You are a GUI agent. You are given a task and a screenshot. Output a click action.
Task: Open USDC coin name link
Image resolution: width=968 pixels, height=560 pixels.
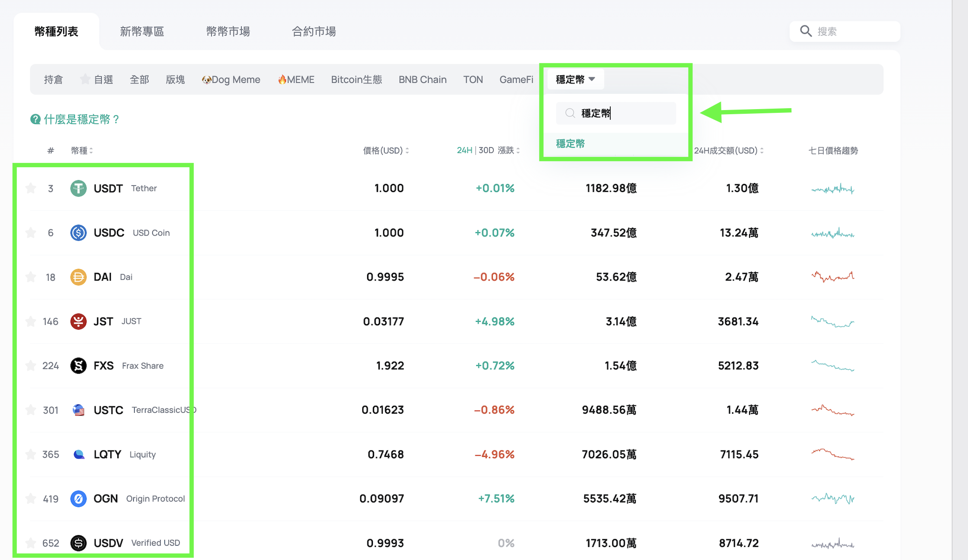coord(109,233)
